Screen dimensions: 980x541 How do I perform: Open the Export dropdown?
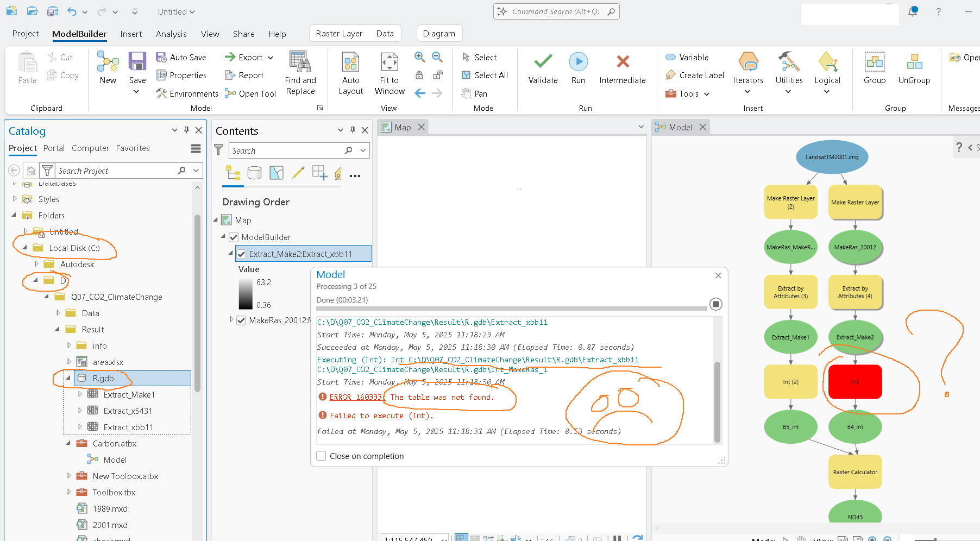point(270,57)
